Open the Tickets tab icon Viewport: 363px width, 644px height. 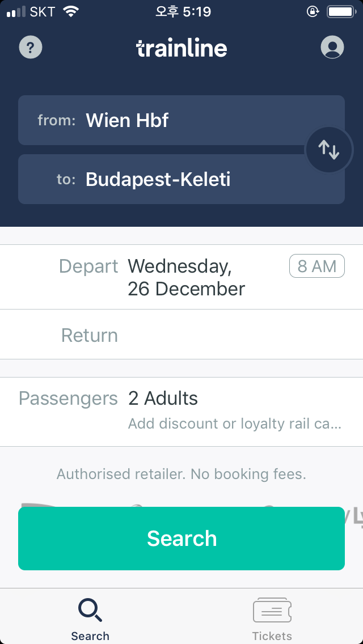[272, 611]
